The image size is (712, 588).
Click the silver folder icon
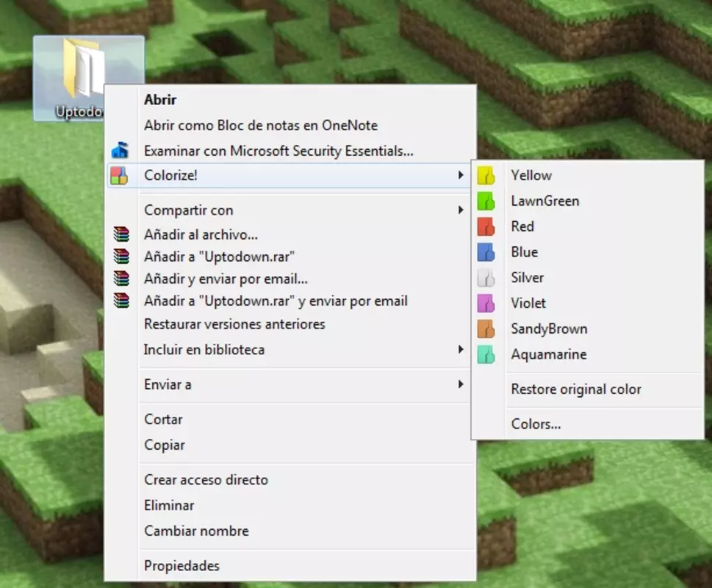pos(486,277)
